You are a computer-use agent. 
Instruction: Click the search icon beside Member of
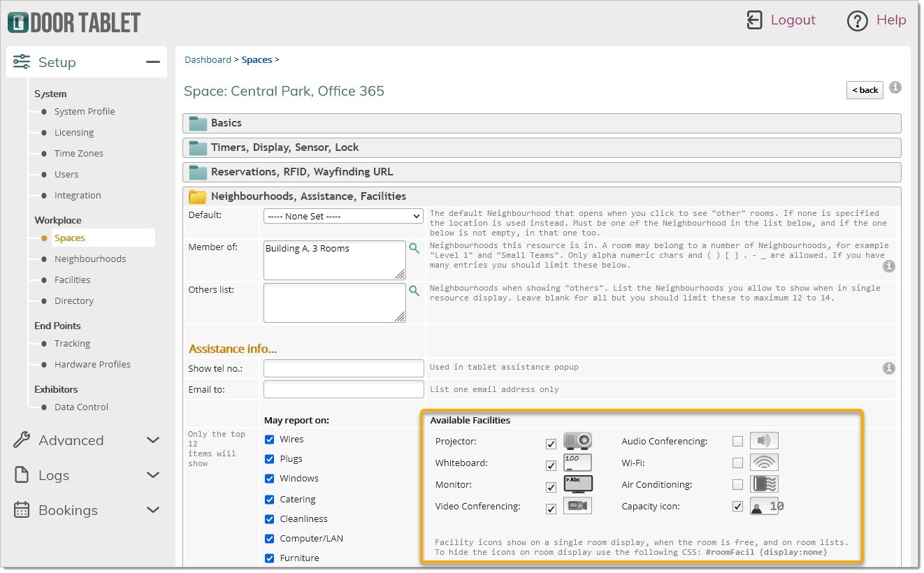click(x=414, y=248)
